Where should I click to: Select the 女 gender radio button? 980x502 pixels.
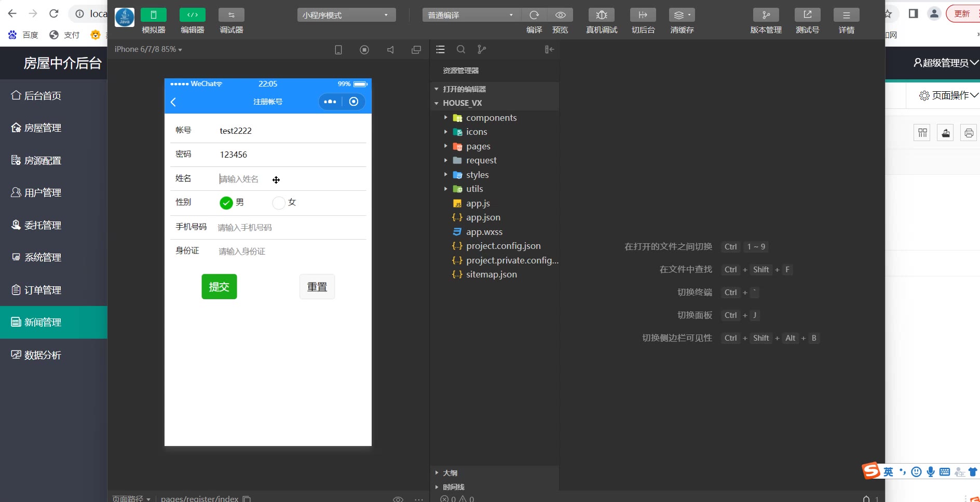pos(279,203)
